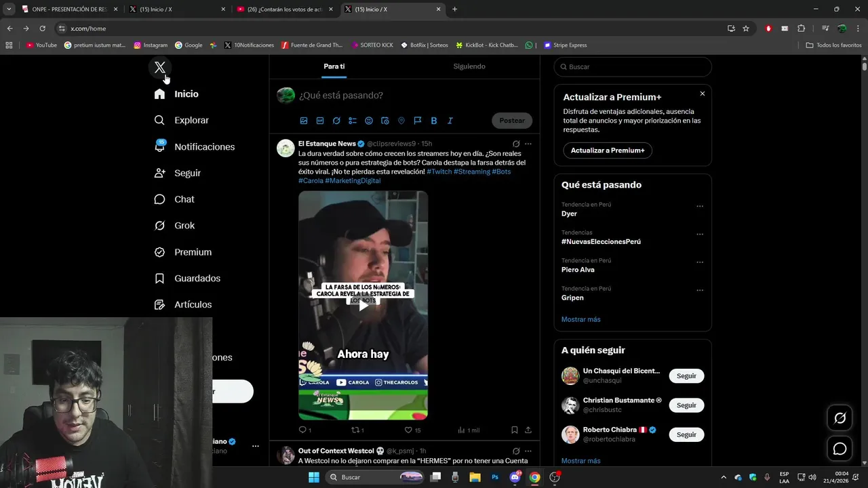Switch to the Para ti tab
Viewport: 868px width, 488px height.
[x=334, y=66]
